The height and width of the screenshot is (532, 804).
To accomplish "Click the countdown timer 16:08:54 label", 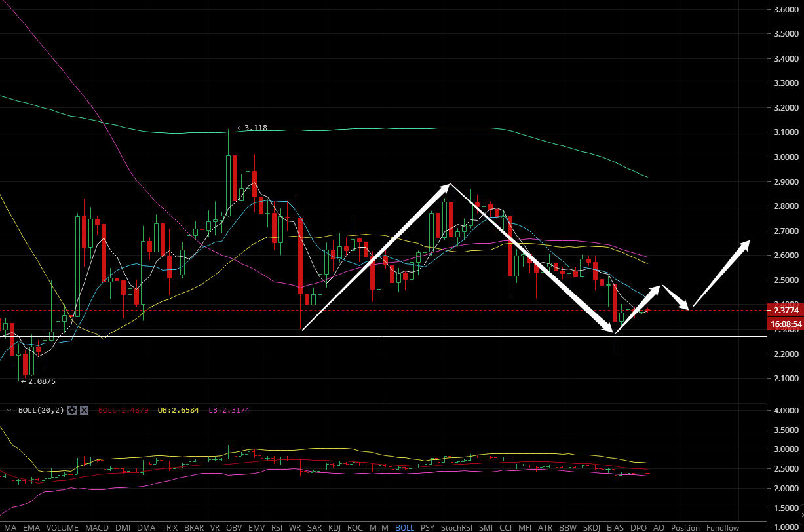I will coord(785,324).
